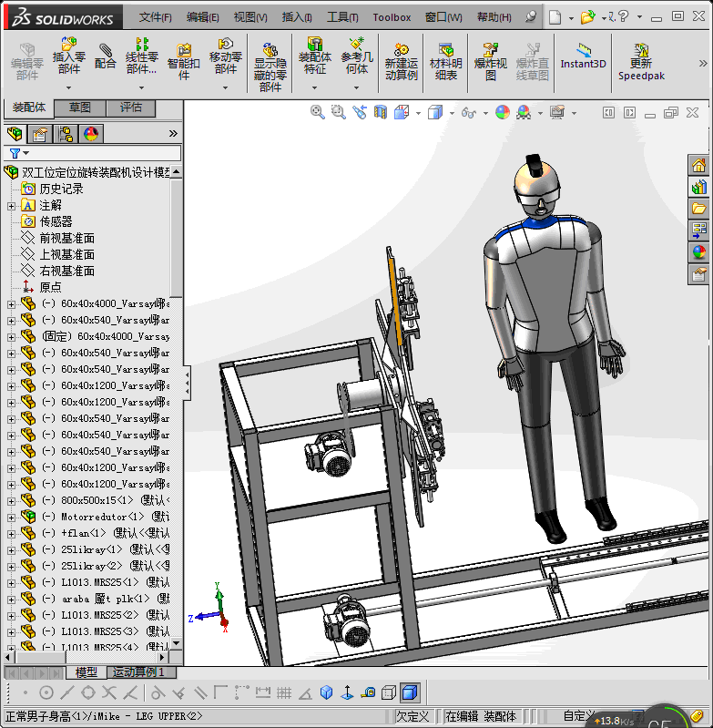Open the 编辑(E) menu

tap(203, 17)
